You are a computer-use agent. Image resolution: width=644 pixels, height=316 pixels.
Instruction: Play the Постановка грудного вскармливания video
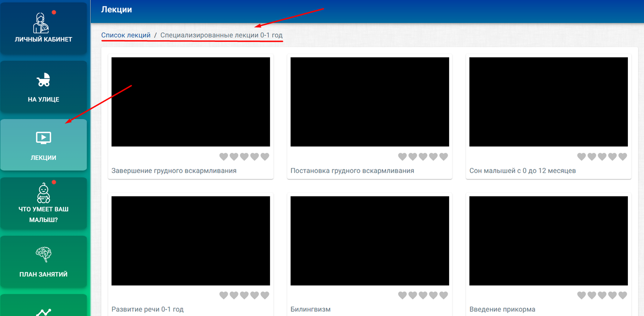[x=370, y=102]
